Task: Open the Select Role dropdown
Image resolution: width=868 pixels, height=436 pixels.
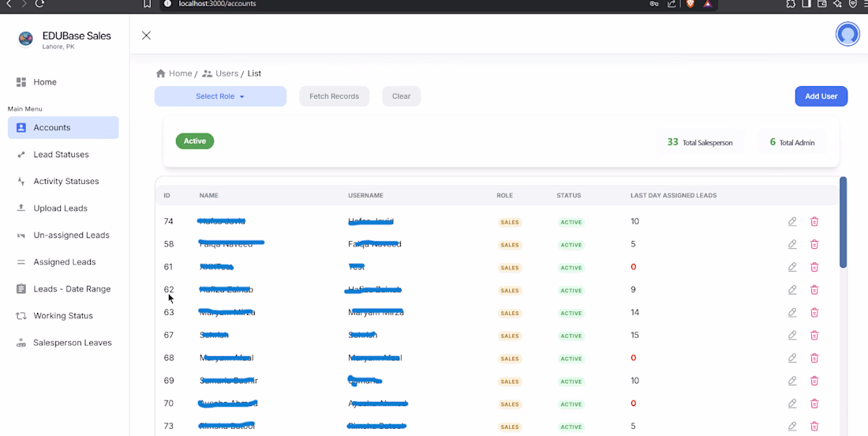Action: point(220,96)
